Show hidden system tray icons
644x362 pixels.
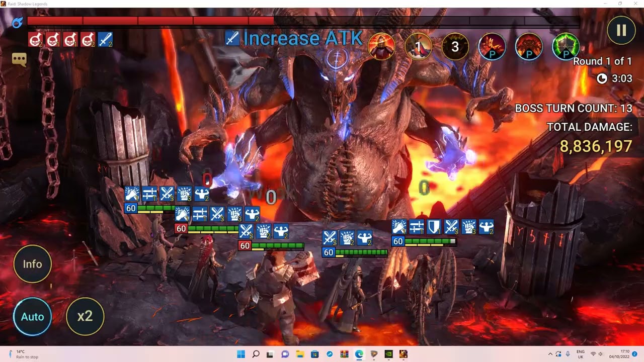550,354
